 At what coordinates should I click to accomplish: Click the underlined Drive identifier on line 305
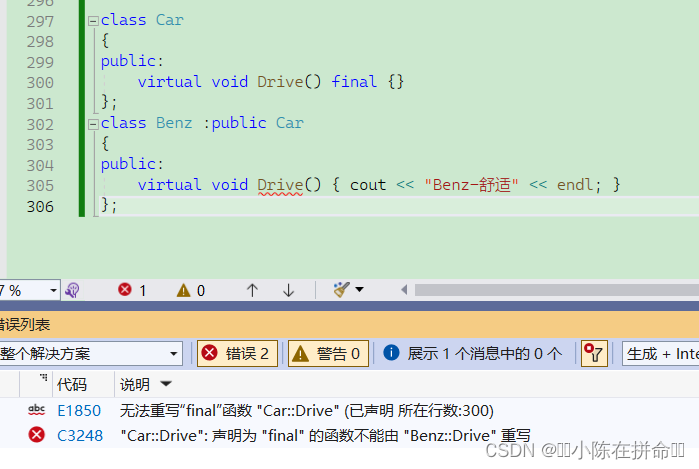click(x=280, y=185)
